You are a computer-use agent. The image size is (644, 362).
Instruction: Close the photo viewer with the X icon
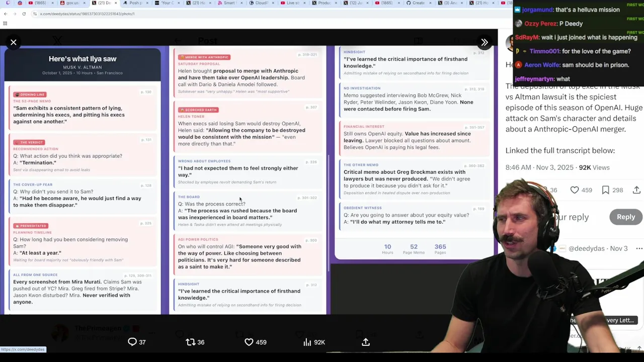click(14, 42)
